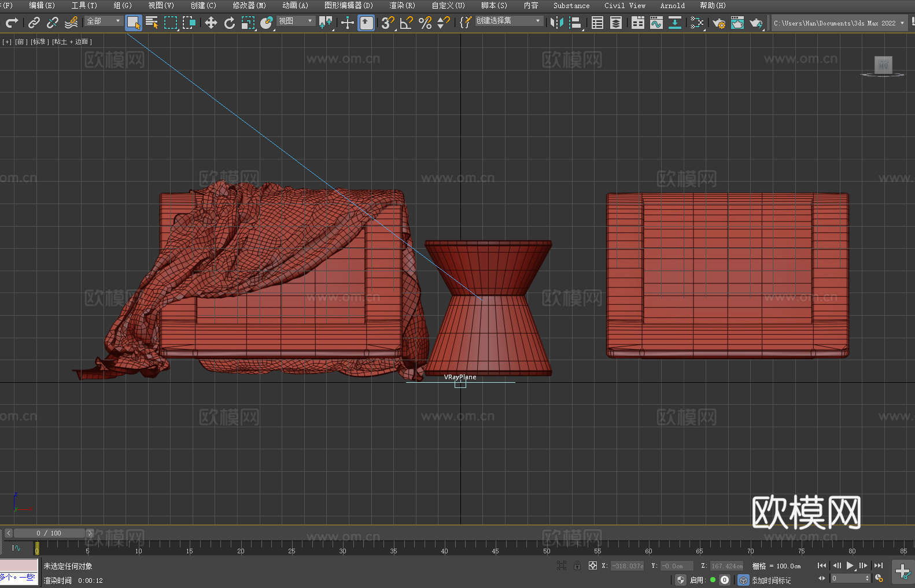Open the Curve Editor icon
The image size is (915, 588).
click(x=656, y=23)
